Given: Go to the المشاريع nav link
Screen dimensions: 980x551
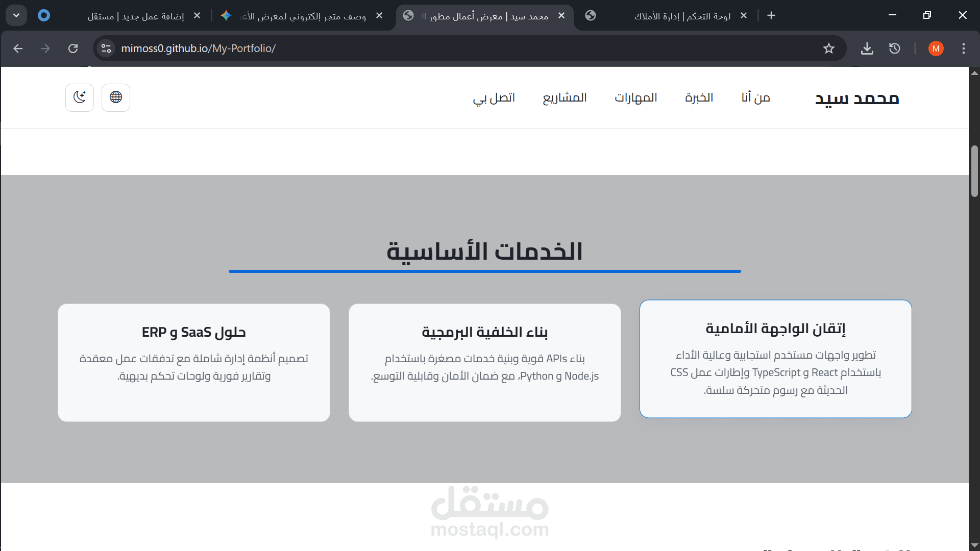Looking at the screenshot, I should 565,97.
